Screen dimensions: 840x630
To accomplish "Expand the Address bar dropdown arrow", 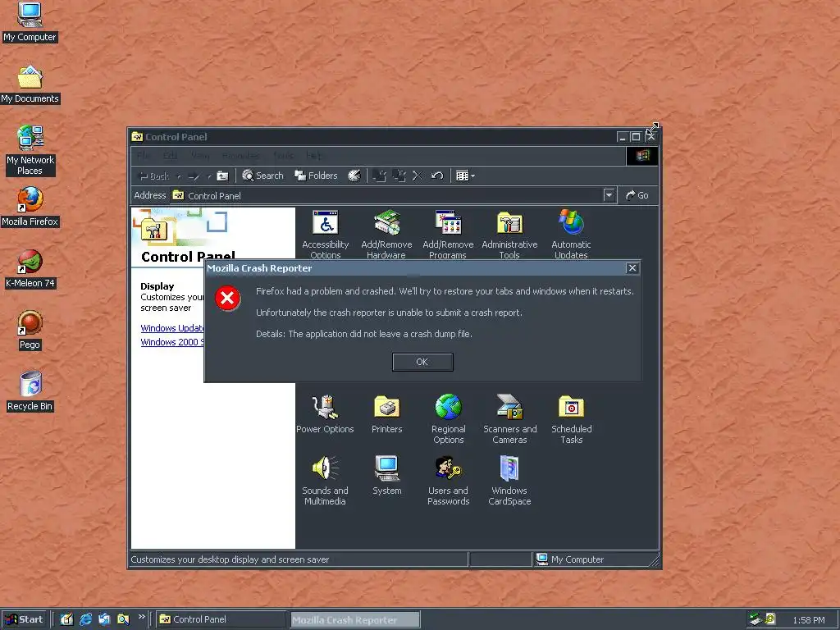I will pyautogui.click(x=609, y=195).
